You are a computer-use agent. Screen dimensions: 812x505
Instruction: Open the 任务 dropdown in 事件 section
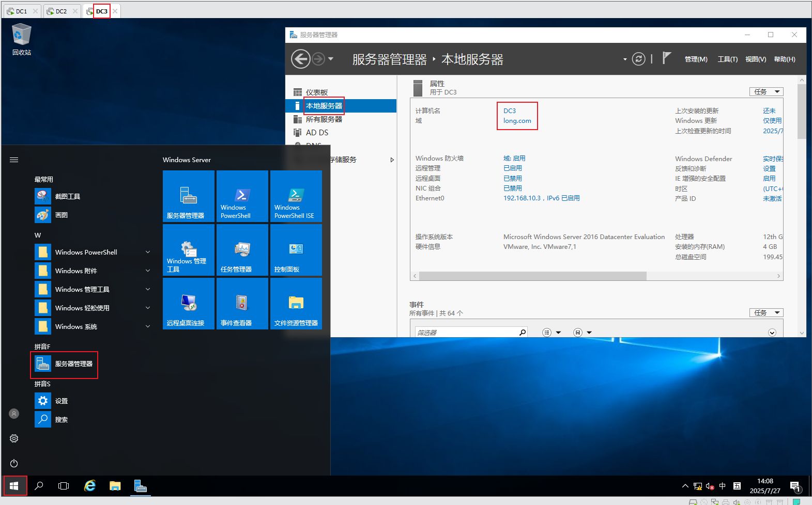[767, 312]
